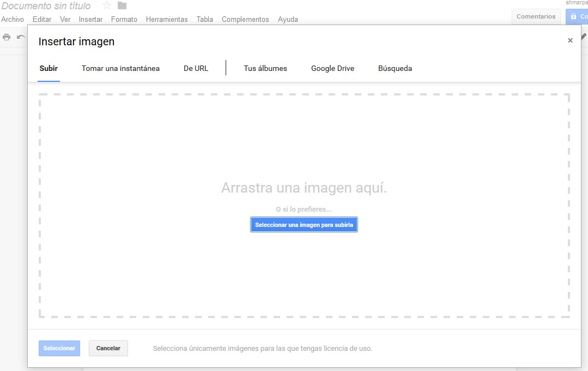Switch to the Google Drive tab
The width and height of the screenshot is (588, 371).
pyautogui.click(x=332, y=68)
